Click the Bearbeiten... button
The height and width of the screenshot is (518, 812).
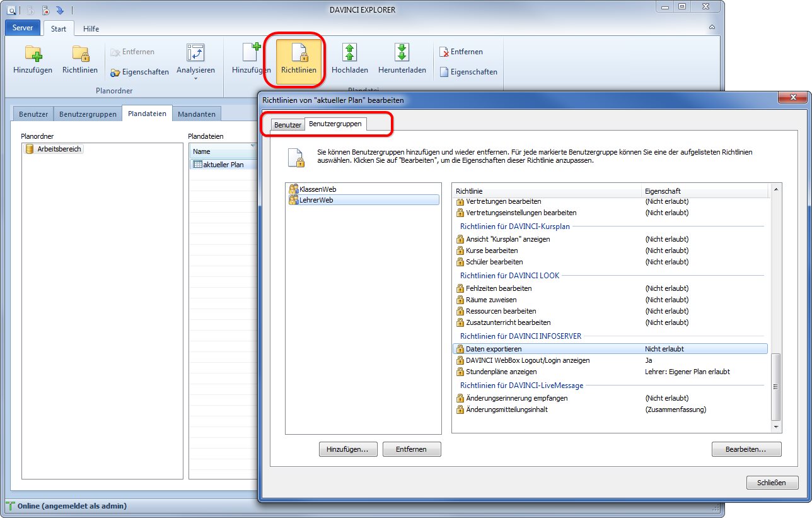point(746,449)
